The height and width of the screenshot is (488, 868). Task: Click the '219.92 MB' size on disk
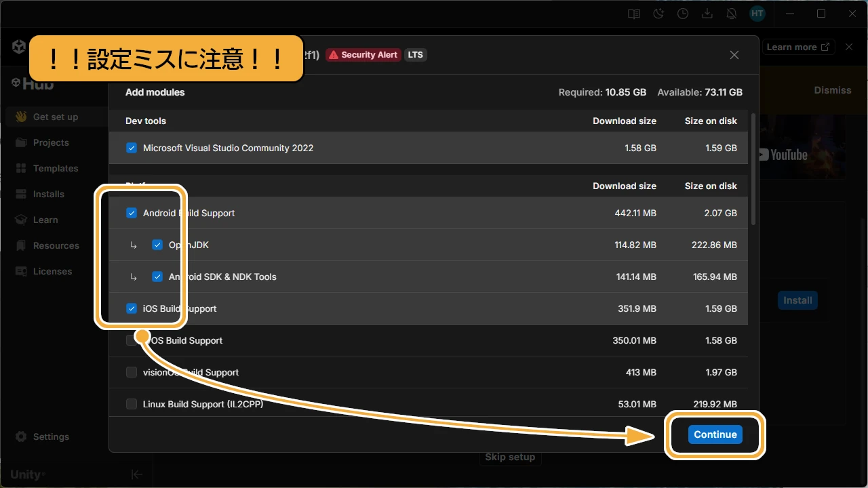tap(715, 404)
